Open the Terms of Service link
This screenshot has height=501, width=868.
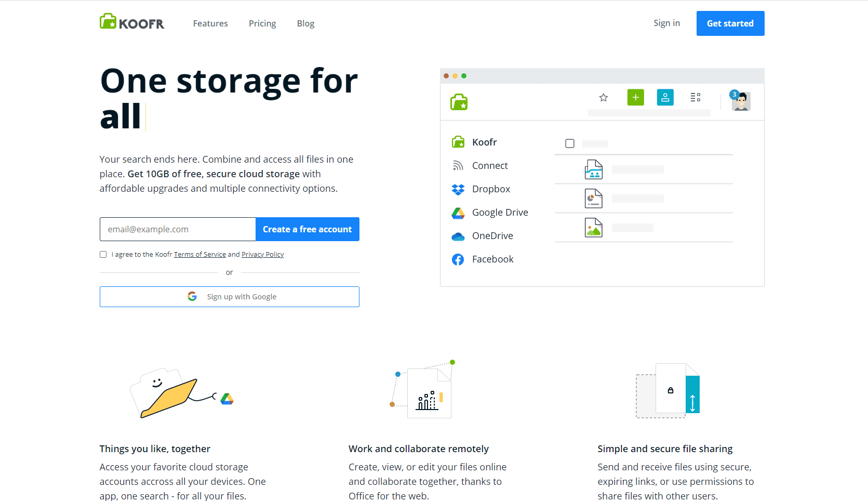(200, 254)
